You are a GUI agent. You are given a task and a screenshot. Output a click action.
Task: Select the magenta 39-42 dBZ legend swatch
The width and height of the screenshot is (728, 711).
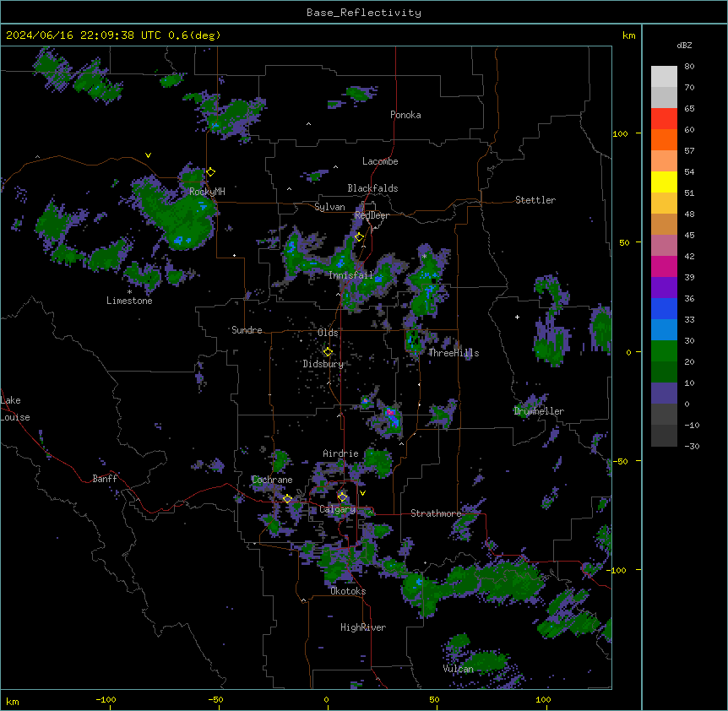(664, 267)
